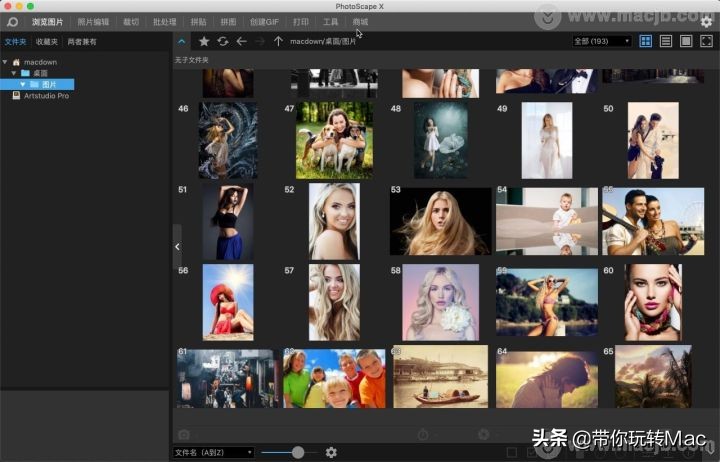Select thumbnail 50, the couple portrait
The height and width of the screenshot is (462, 720).
(x=653, y=140)
